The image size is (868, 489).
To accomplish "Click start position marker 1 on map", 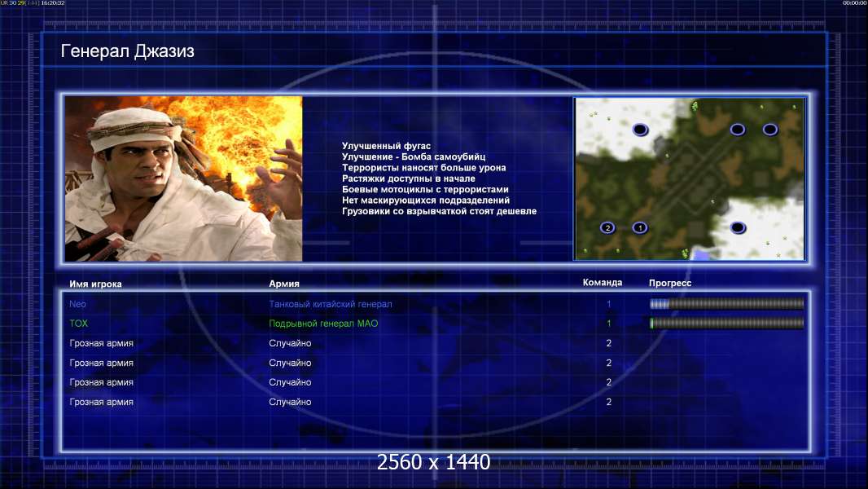I will point(640,227).
